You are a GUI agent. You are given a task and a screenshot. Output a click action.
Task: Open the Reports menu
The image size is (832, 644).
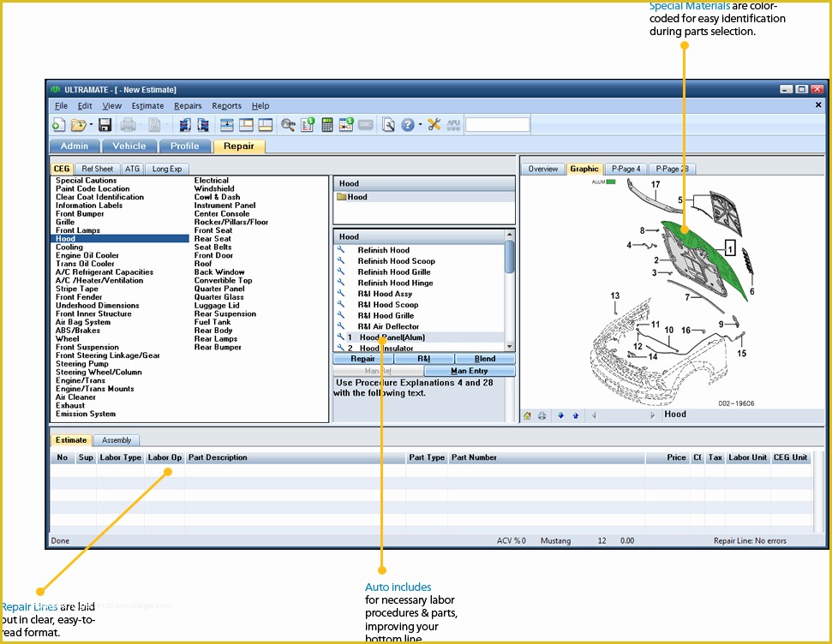(x=226, y=105)
